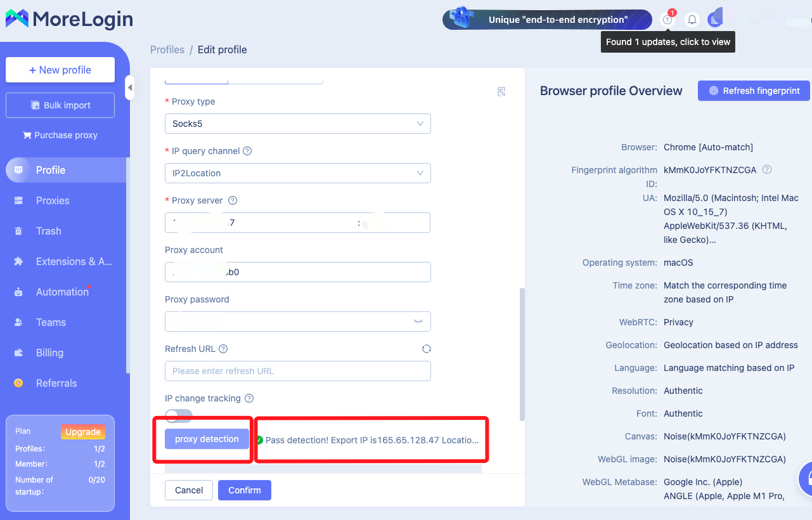
Task: Click the Billing wallet icon
Action: tap(18, 353)
